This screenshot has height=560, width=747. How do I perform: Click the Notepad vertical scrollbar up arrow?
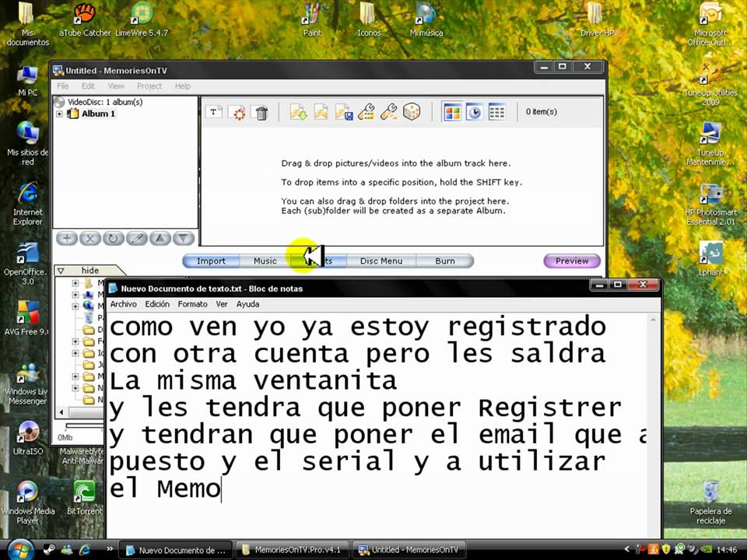(x=653, y=320)
